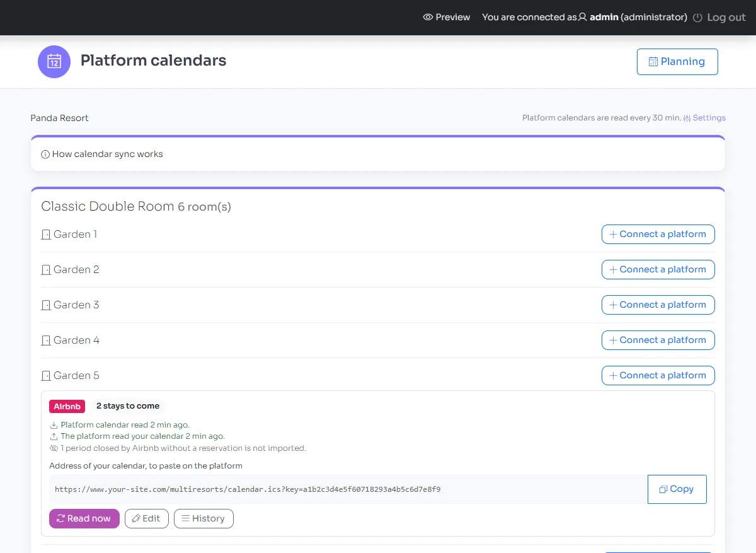756x553 pixels.
Task: Click the crossed-eye icon beside period not imported
Action: coord(54,448)
